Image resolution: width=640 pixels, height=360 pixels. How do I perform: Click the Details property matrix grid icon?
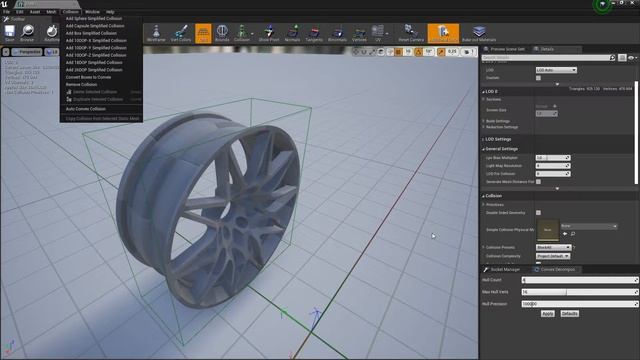pyautogui.click(x=622, y=58)
